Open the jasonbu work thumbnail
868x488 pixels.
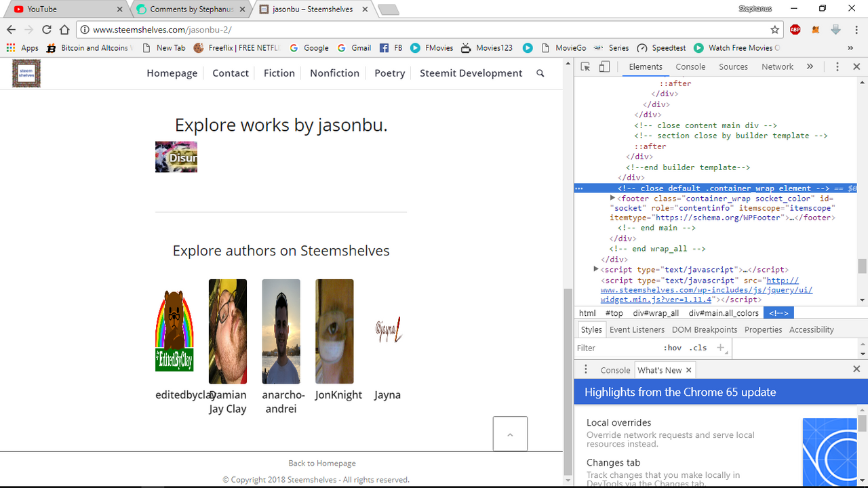[x=176, y=157]
